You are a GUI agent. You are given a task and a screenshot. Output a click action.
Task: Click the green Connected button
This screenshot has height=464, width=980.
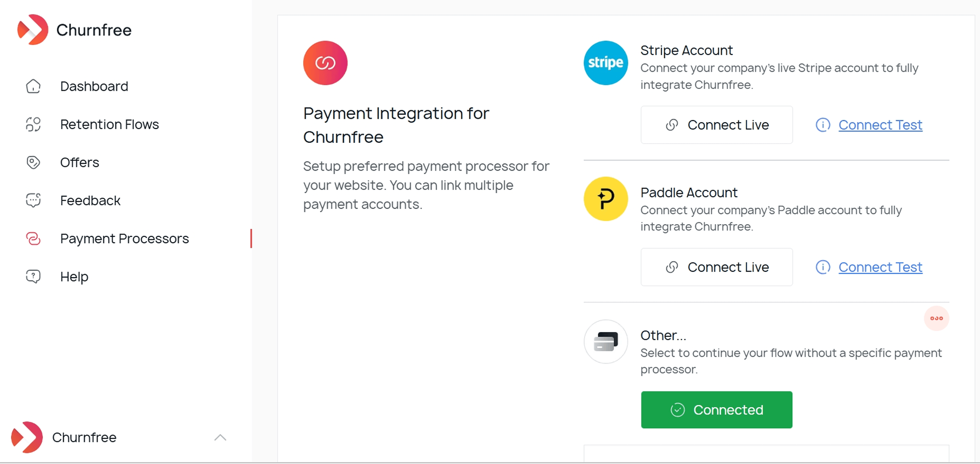716,410
